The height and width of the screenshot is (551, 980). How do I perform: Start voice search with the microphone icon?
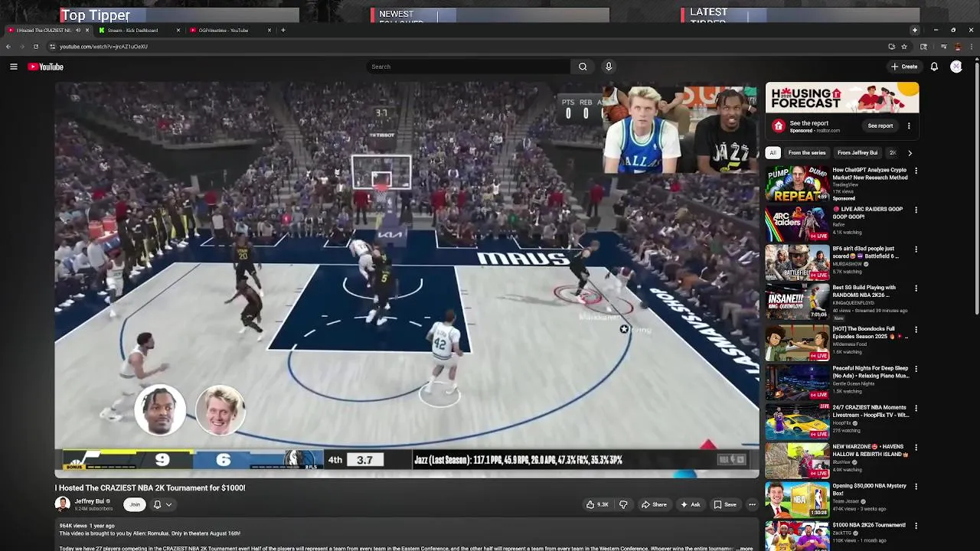point(609,67)
